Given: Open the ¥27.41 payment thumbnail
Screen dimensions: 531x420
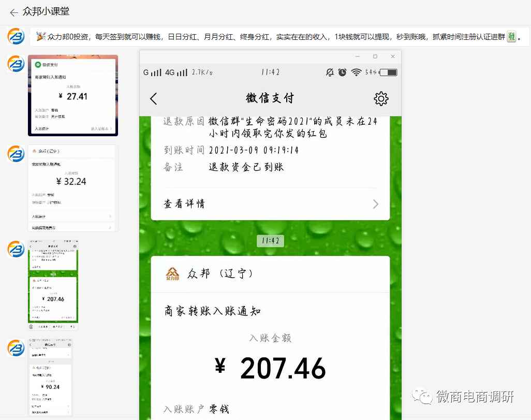Looking at the screenshot, I should (x=72, y=95).
